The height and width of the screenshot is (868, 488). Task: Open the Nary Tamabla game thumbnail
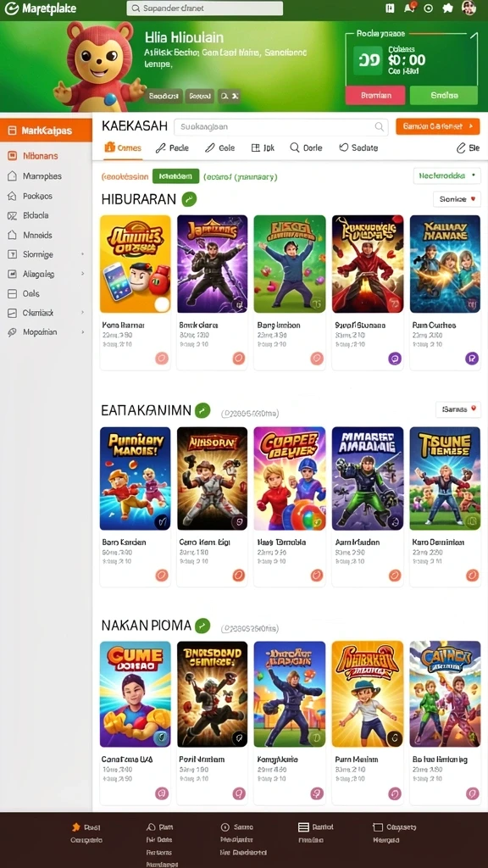[x=290, y=478]
